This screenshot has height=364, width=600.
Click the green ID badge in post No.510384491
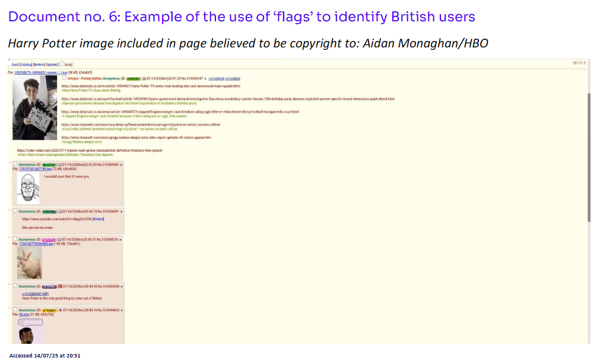pos(50,212)
